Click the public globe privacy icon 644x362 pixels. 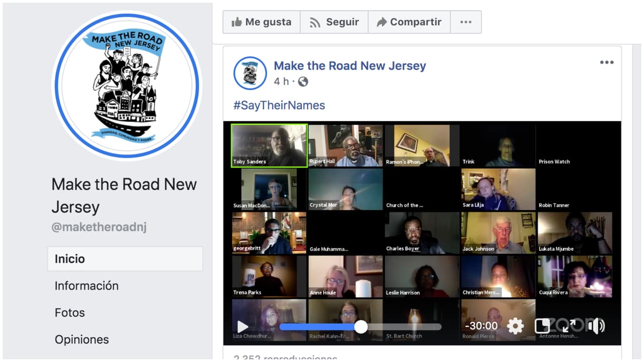point(303,81)
